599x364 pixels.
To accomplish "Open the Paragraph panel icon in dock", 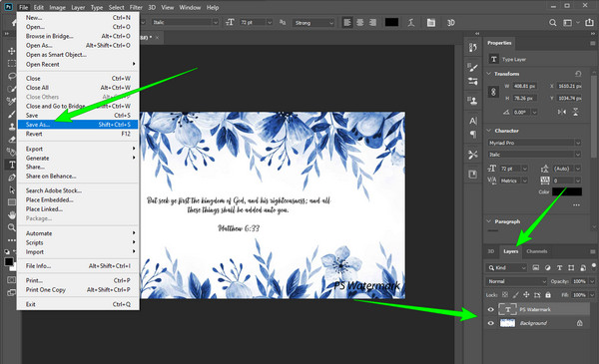I will (473, 135).
